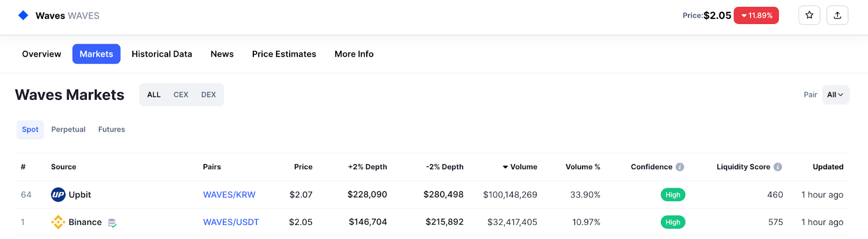Select the Futures markets tab

(x=111, y=130)
